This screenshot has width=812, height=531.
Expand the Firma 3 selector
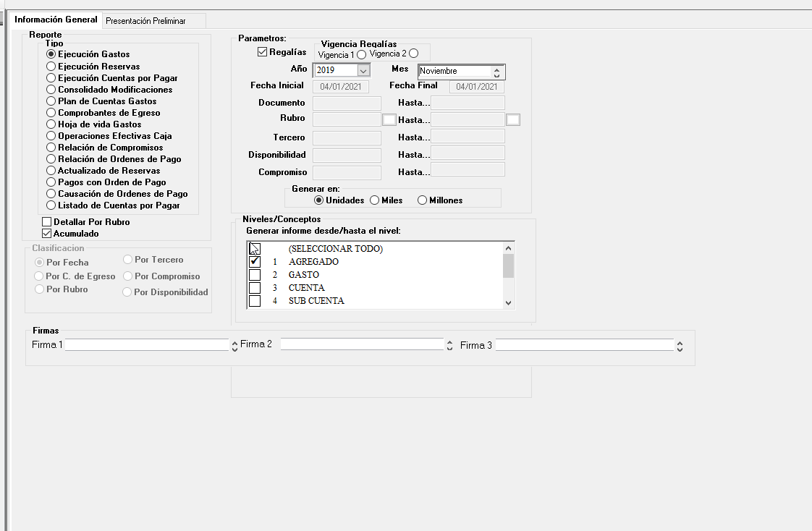tap(679, 346)
